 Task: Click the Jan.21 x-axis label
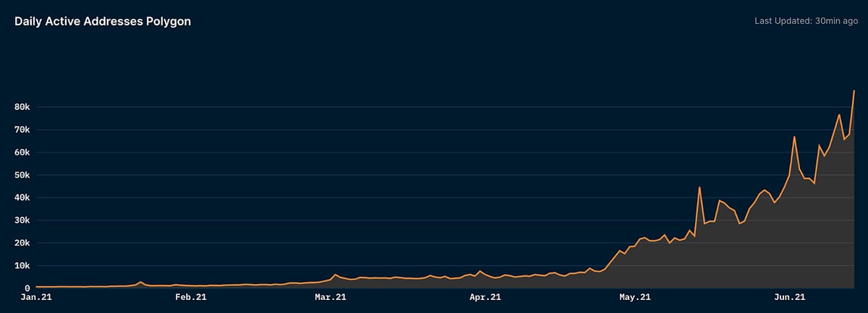(x=35, y=296)
